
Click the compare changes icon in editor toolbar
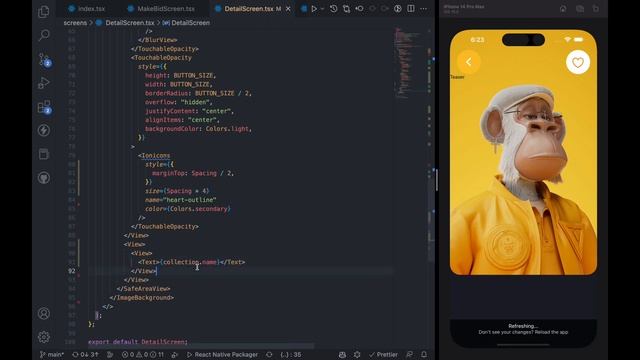(346, 9)
